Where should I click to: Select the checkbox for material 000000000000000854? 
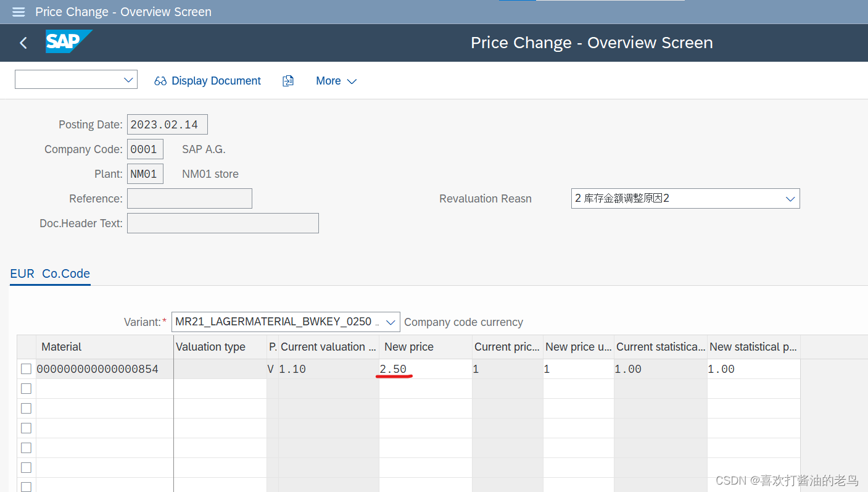(x=27, y=369)
